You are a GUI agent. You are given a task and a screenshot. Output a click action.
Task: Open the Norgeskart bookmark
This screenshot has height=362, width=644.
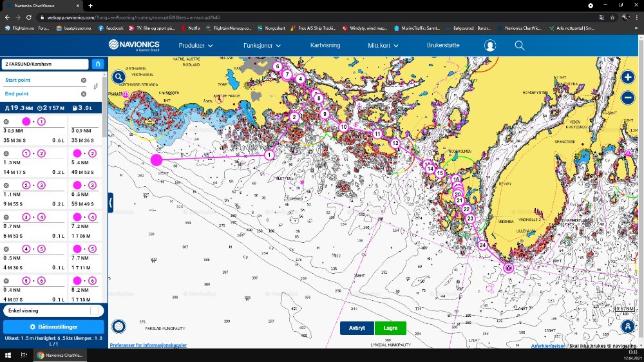[x=271, y=28]
